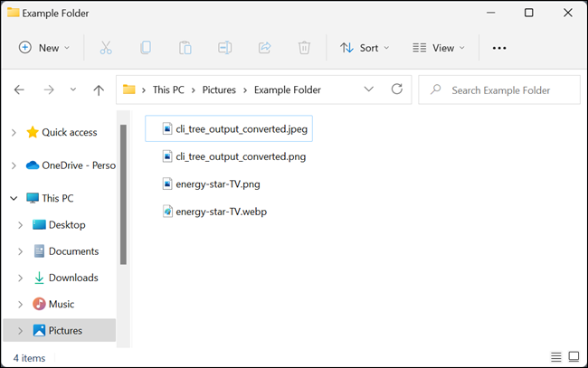Click the Search Example Folder field
Viewport: 588px width, 368px height.
499,90
